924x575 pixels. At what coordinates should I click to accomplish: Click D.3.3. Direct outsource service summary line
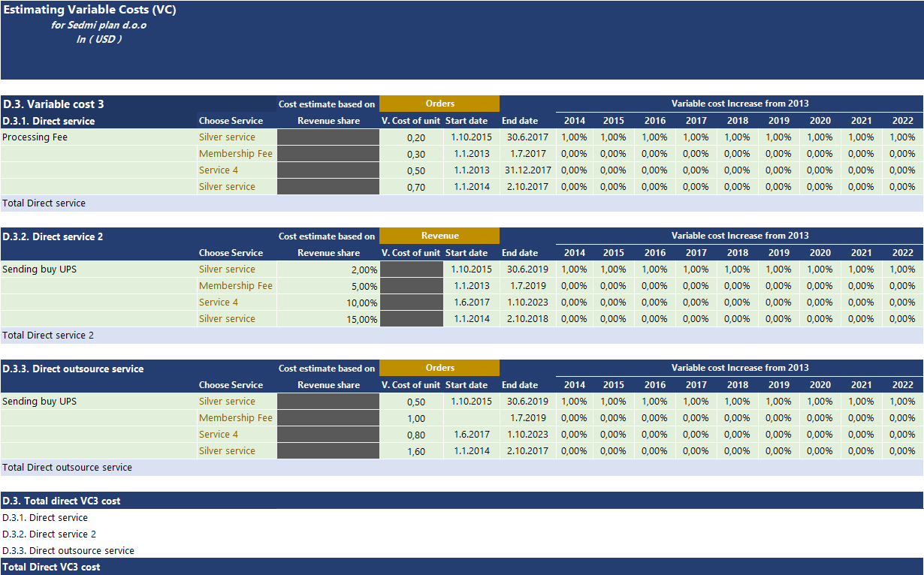(x=68, y=550)
